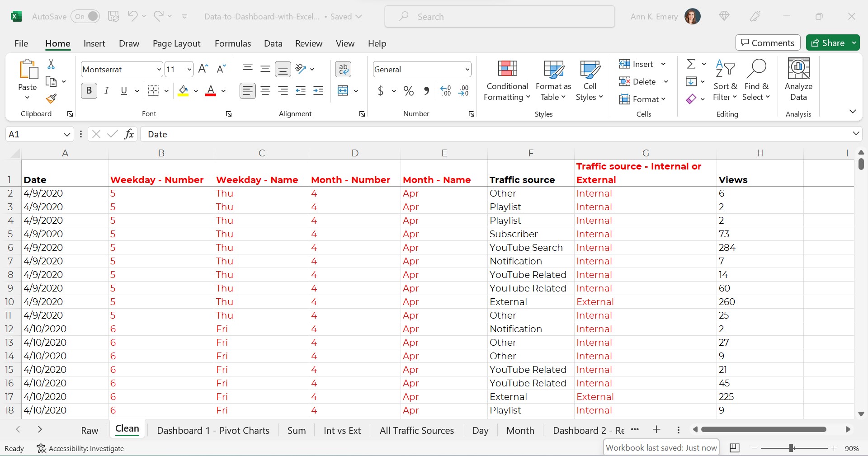Viewport: 868px width, 456px height.
Task: Open Dashboard 1 - Pivot Charts sheet
Action: point(213,430)
